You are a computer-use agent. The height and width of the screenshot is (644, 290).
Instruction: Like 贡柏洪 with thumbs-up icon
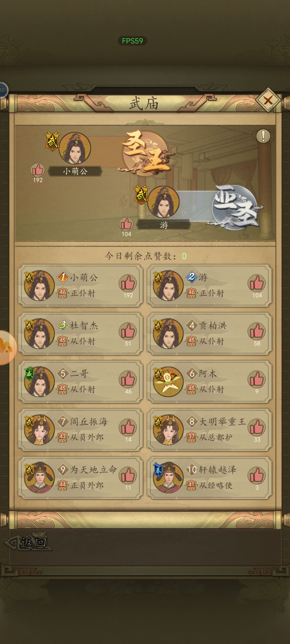(x=257, y=331)
